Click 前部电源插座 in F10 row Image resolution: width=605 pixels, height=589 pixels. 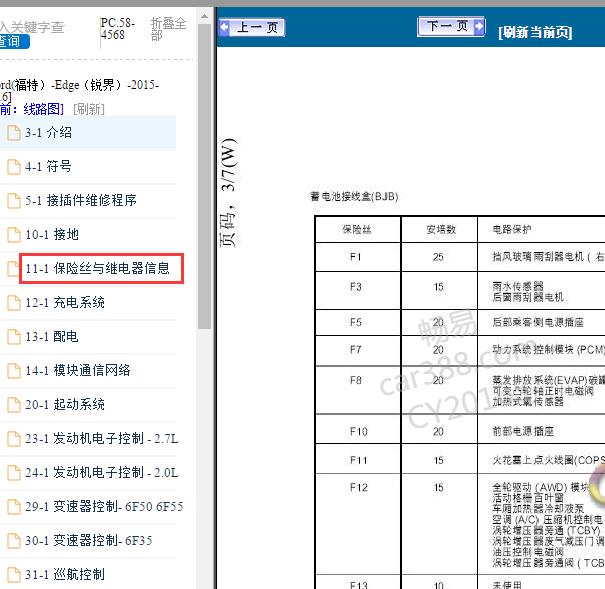pyautogui.click(x=523, y=431)
